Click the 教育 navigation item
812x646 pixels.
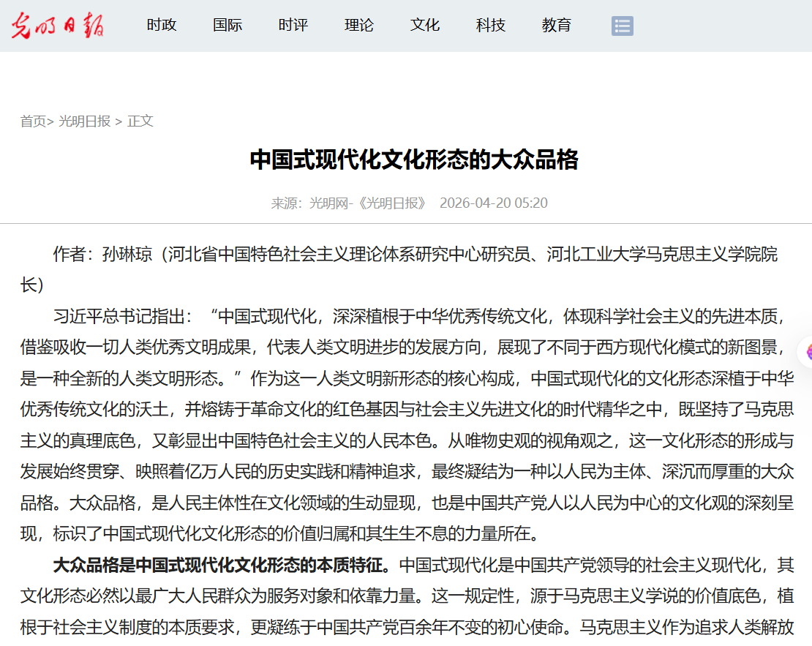point(557,26)
